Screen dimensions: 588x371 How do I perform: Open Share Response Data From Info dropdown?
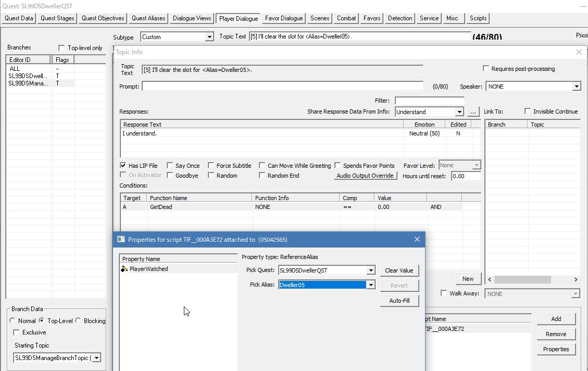459,112
